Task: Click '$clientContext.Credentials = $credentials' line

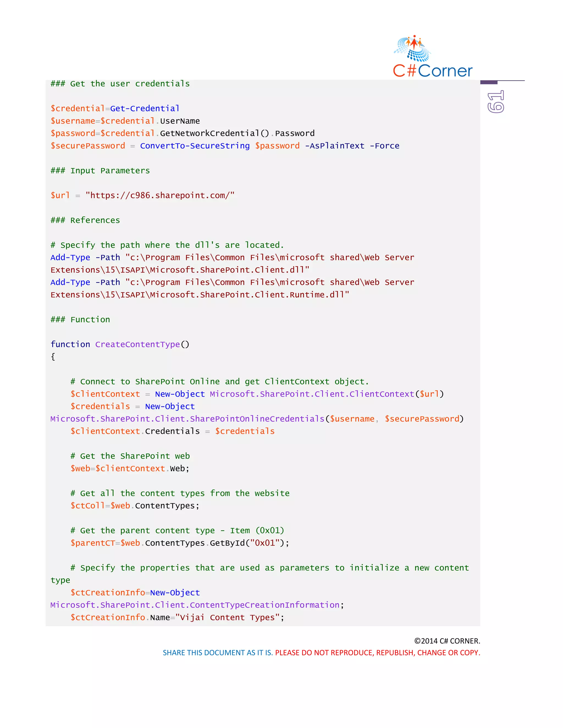Action: coord(172,431)
